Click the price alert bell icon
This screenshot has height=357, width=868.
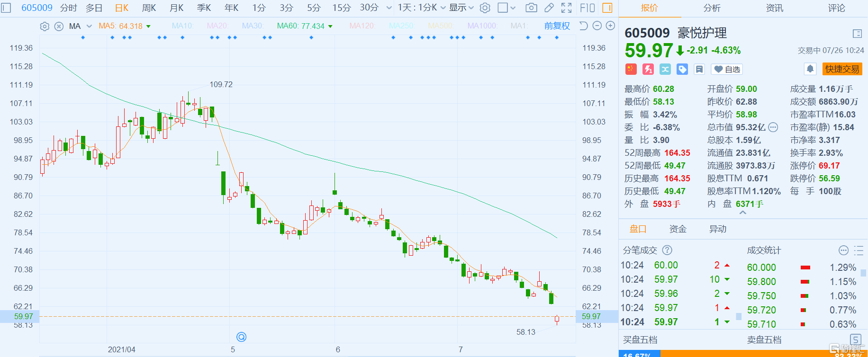point(810,69)
